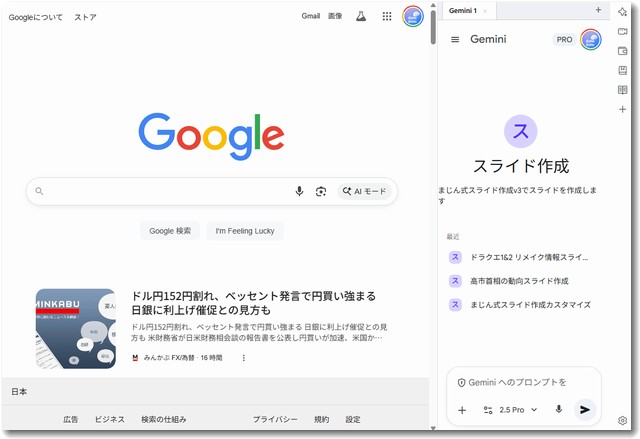Click the Google 検索 button
The height and width of the screenshot is (439, 640).
tap(170, 231)
